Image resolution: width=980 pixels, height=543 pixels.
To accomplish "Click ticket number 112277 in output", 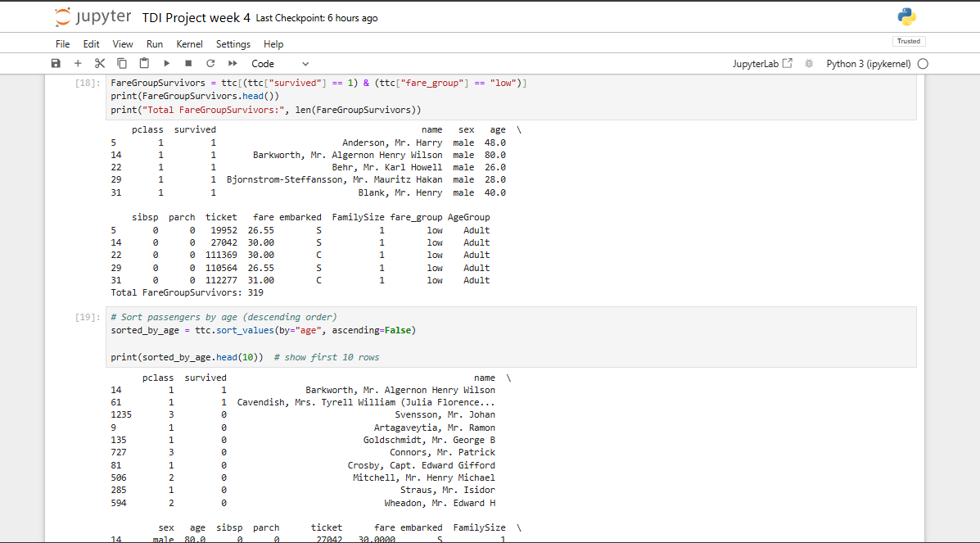I will pos(221,280).
